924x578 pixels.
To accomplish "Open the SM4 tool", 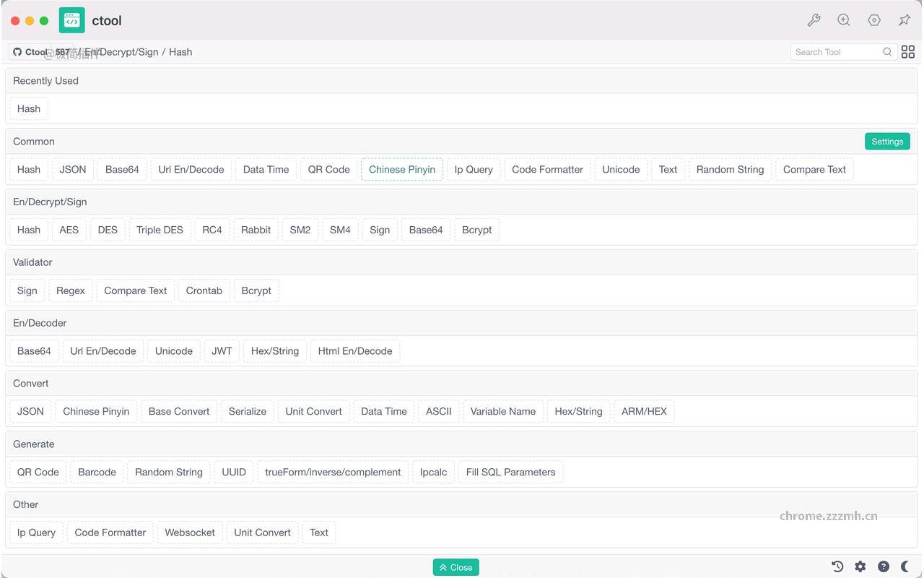I will click(x=340, y=230).
